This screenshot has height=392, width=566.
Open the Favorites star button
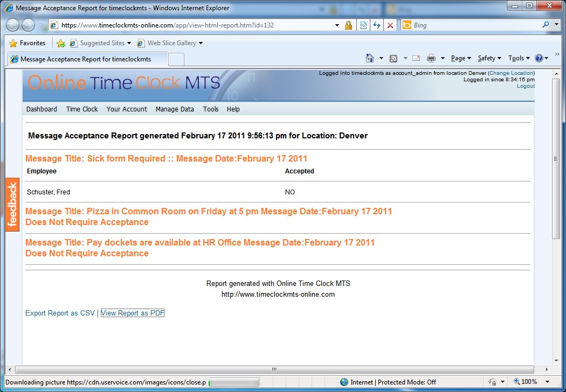coord(27,43)
